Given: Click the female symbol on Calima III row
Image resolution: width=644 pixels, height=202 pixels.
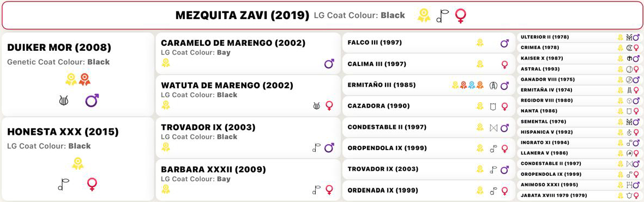Looking at the screenshot, I should click(x=505, y=64).
